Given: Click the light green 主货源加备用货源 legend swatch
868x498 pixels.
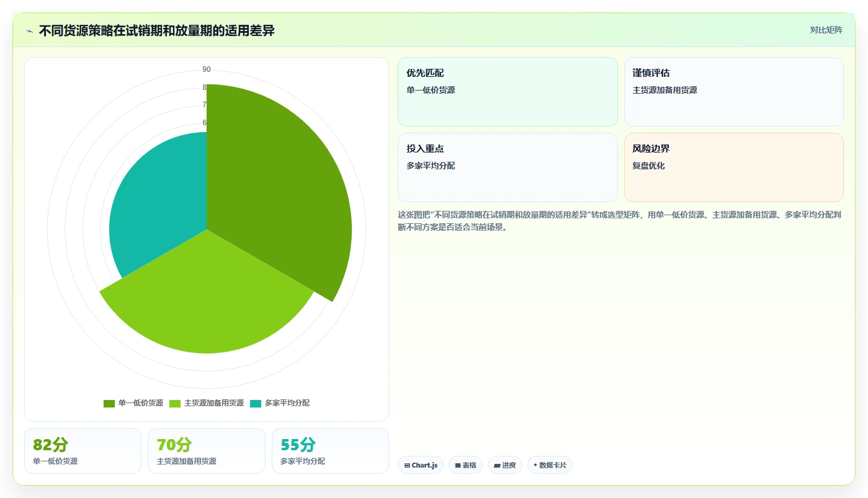Looking at the screenshot, I should click(x=175, y=403).
